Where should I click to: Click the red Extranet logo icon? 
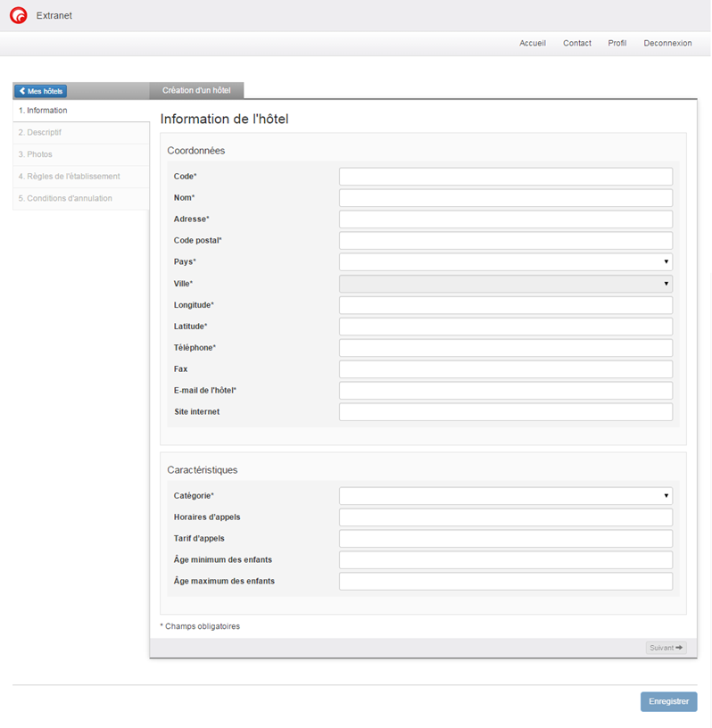pyautogui.click(x=18, y=15)
